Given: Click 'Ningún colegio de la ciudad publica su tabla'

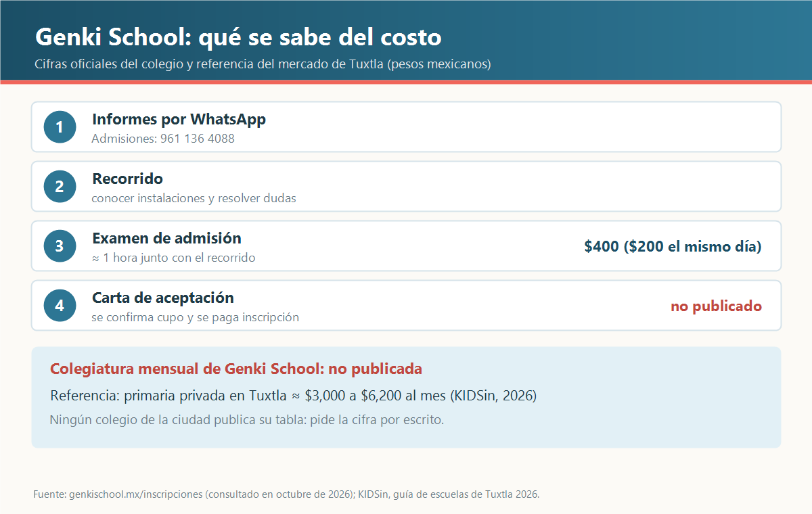Looking at the screenshot, I should tap(246, 420).
